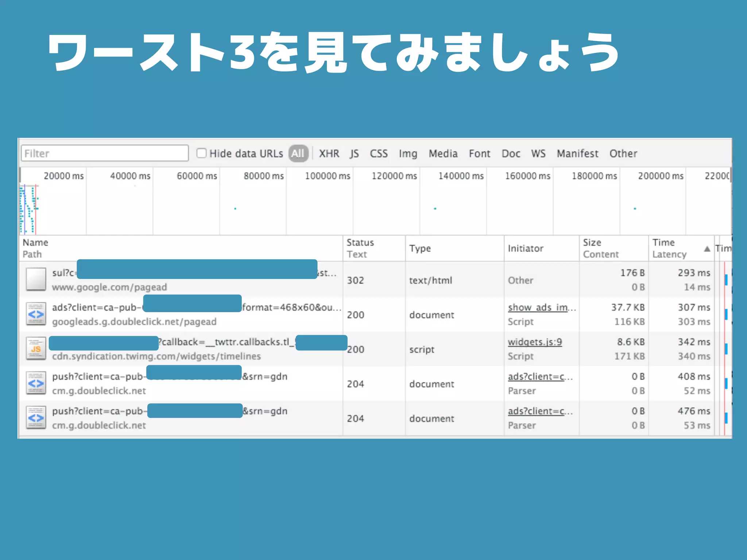Select the googleads.g.doubleclick.net/pagead path

click(134, 322)
